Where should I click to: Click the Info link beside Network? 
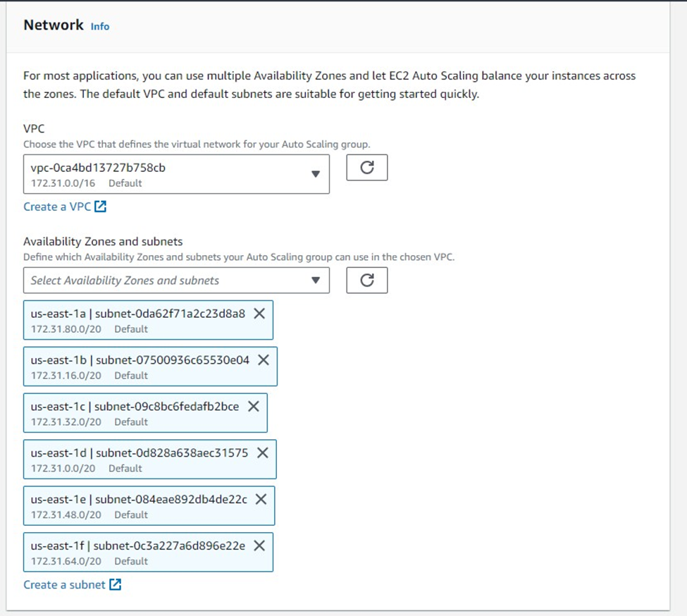coord(100,26)
